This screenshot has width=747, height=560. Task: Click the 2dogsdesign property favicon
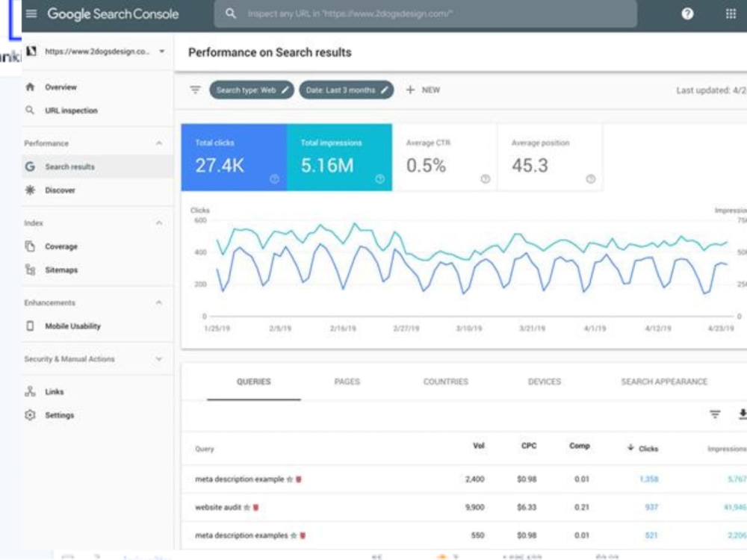point(31,51)
